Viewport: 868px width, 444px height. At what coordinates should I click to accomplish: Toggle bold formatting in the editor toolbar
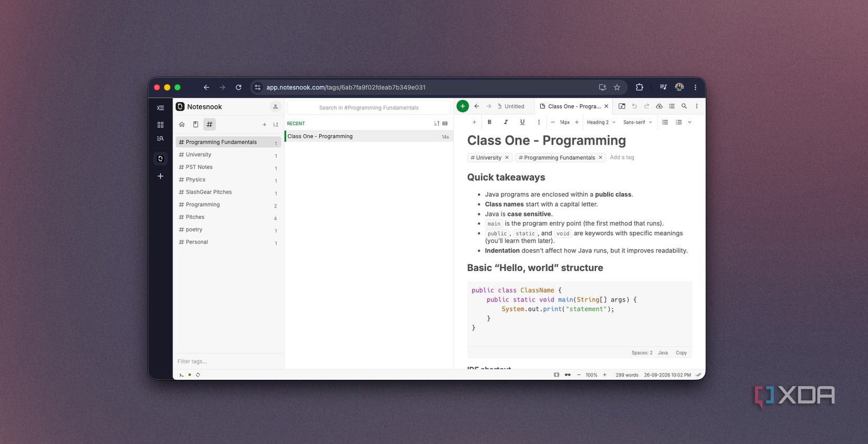489,122
